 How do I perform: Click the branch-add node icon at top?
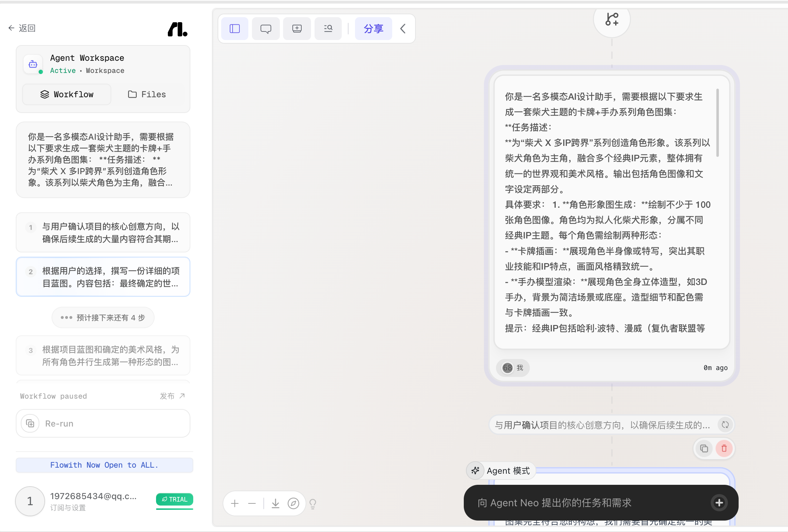coord(612,19)
